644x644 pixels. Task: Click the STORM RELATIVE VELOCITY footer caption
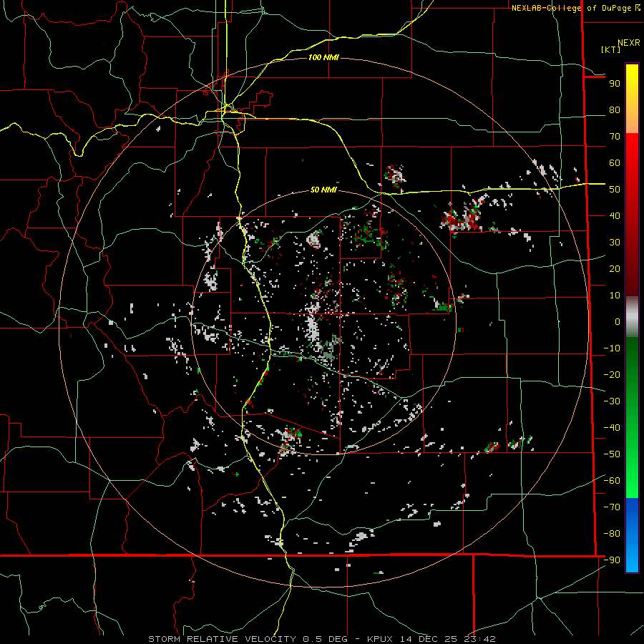[x=321, y=639]
